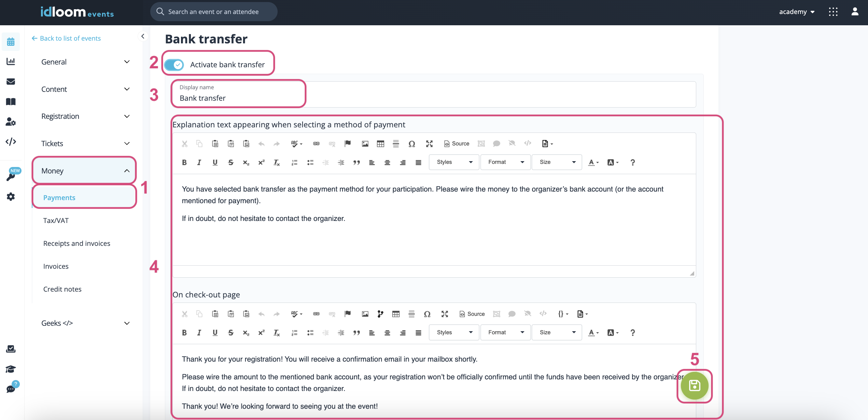Expand the General settings section
This screenshot has height=420, width=868.
[x=86, y=62]
